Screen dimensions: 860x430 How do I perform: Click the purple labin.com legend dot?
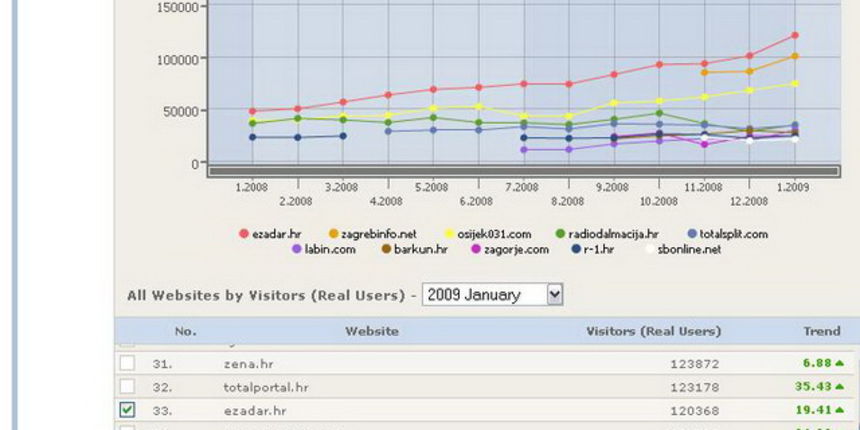(297, 249)
